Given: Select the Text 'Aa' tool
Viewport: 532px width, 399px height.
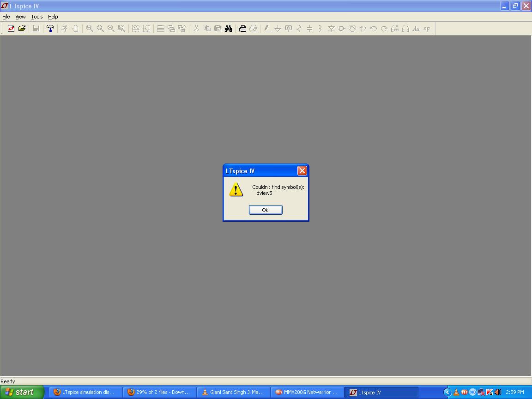Looking at the screenshot, I should tap(416, 29).
